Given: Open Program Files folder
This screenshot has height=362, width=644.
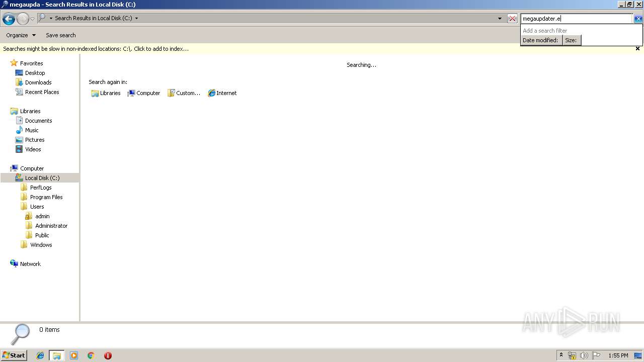Looking at the screenshot, I should tap(46, 197).
